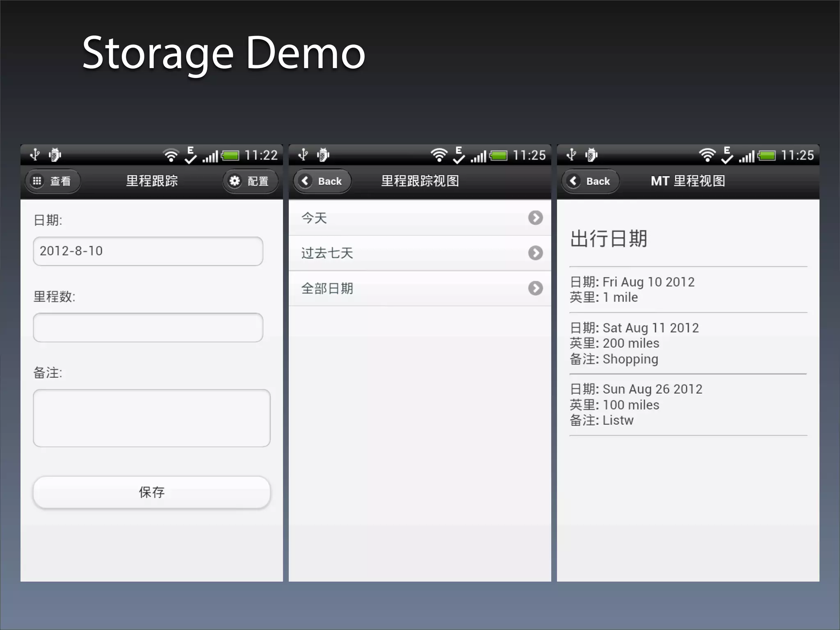840x630 pixels.
Task: Click the 英里: 100 miles text
Action: click(x=614, y=405)
